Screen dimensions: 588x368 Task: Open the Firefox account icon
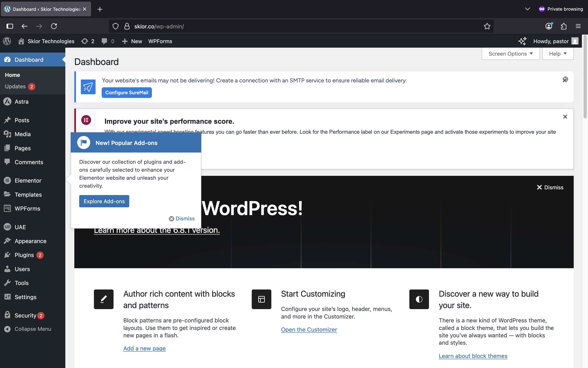549,26
